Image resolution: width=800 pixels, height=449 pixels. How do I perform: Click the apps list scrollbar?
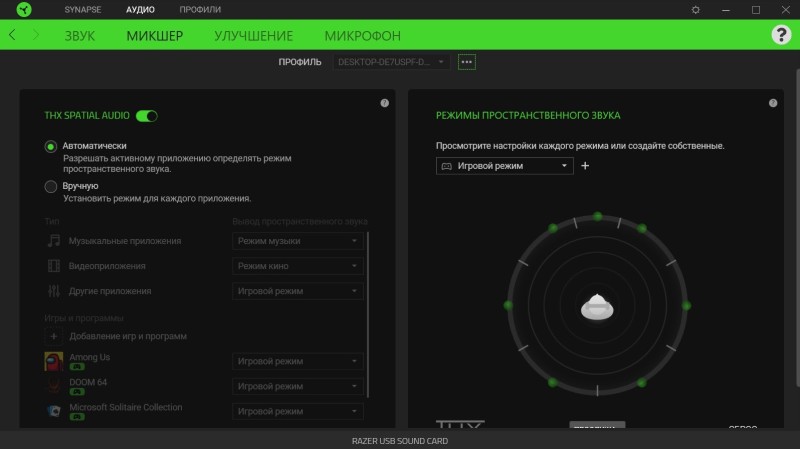368,315
